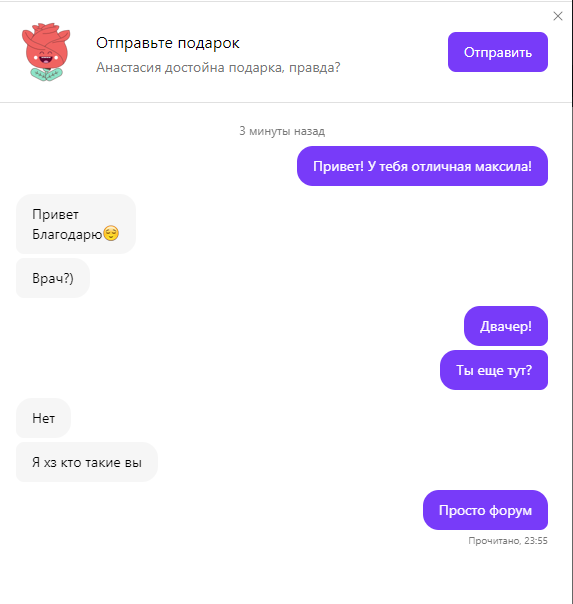Click the empty chat area below the read receipt
The height and width of the screenshot is (604, 573).
285,576
